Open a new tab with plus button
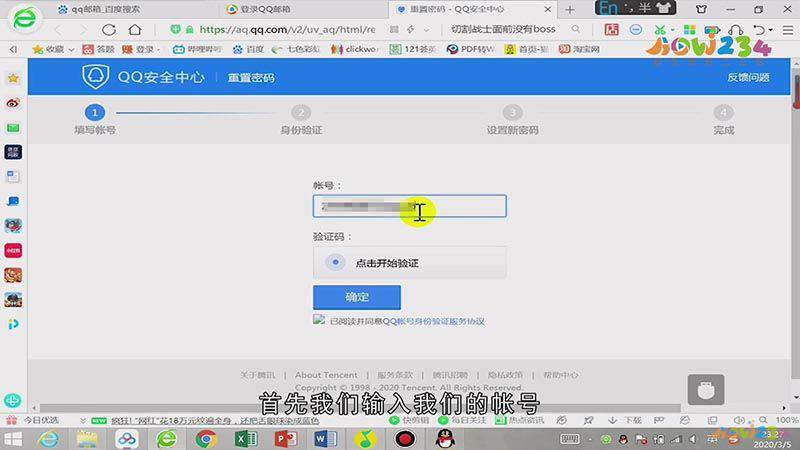The width and height of the screenshot is (800, 450). point(570,9)
